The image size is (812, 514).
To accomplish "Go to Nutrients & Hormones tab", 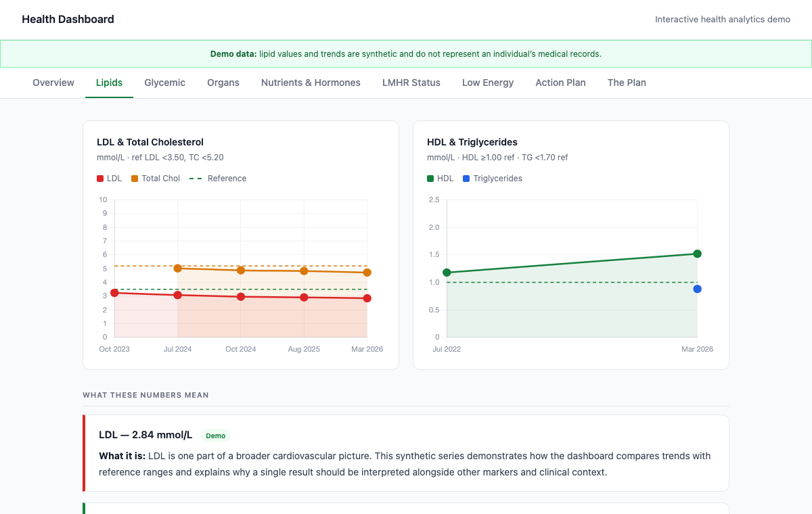I will 311,83.
